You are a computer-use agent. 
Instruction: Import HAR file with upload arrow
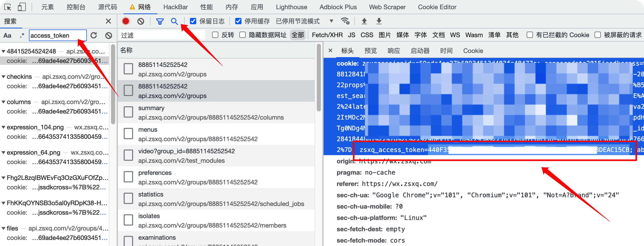pos(364,21)
